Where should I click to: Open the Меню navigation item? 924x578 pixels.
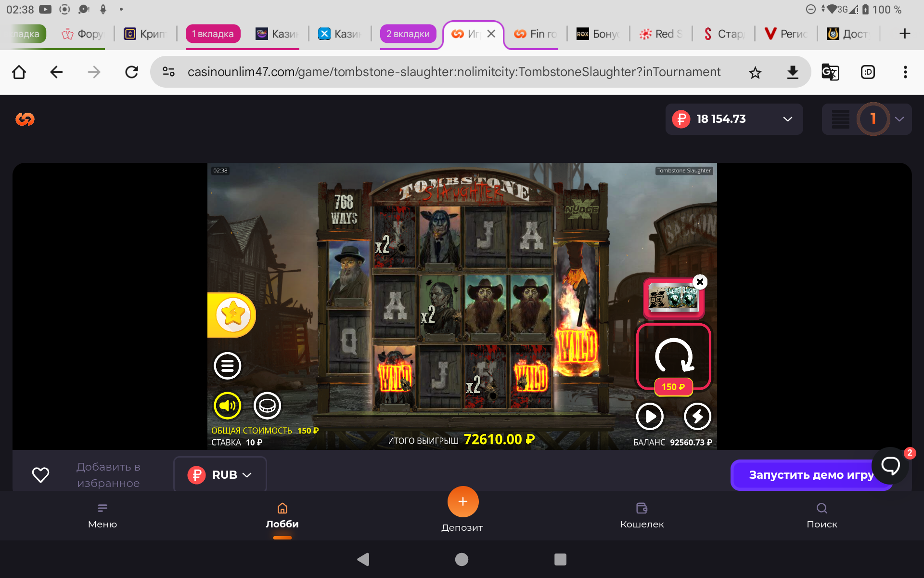click(x=102, y=515)
